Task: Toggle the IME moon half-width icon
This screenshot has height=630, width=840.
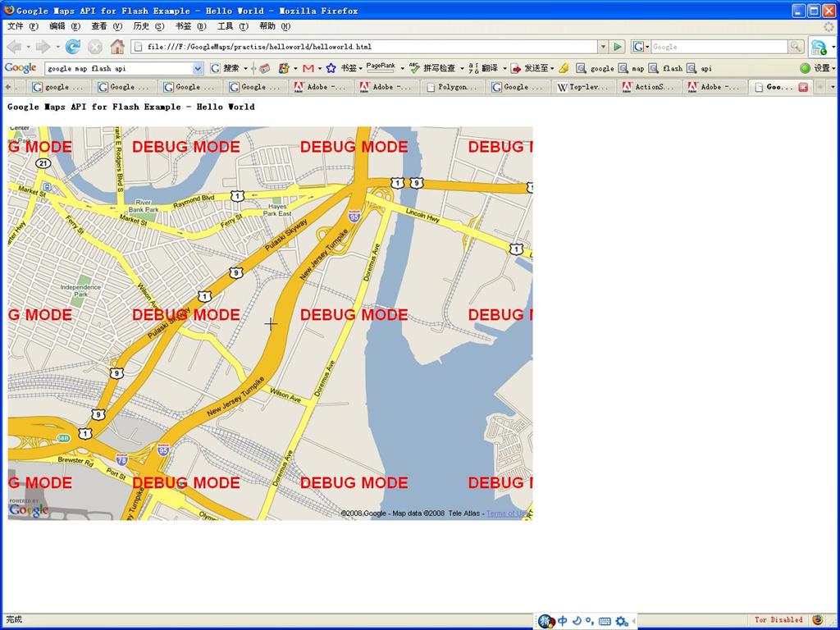Action: [577, 621]
